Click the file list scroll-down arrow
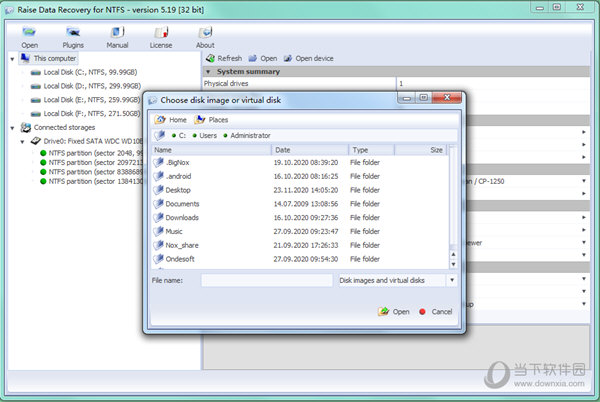 (453, 264)
